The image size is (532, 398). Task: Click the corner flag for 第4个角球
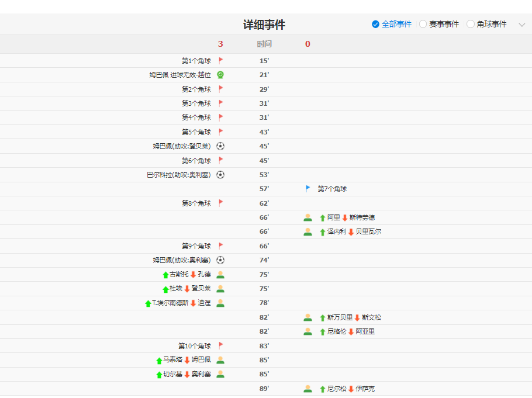220,117
